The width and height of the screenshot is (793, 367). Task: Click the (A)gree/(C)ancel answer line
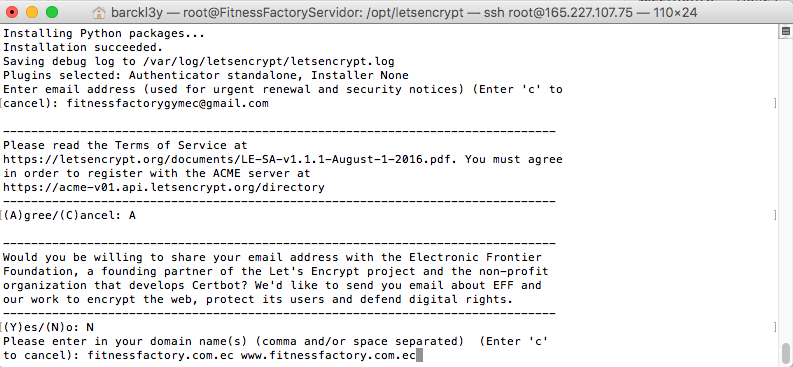point(69,215)
